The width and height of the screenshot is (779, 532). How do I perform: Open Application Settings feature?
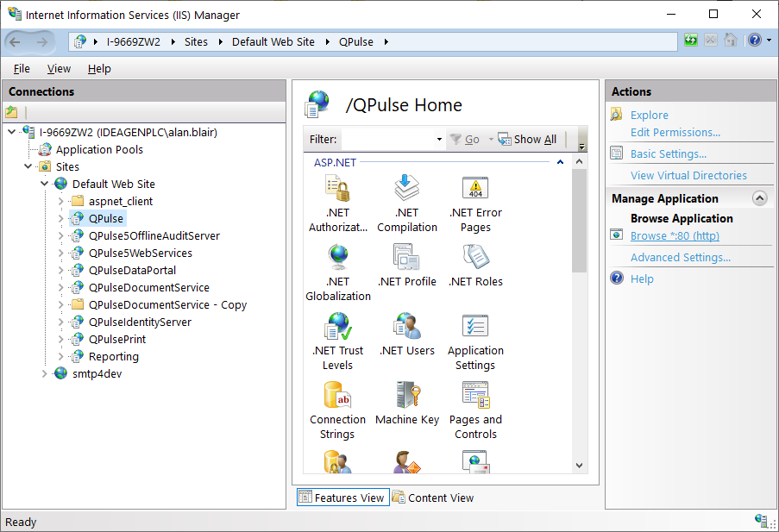point(475,342)
